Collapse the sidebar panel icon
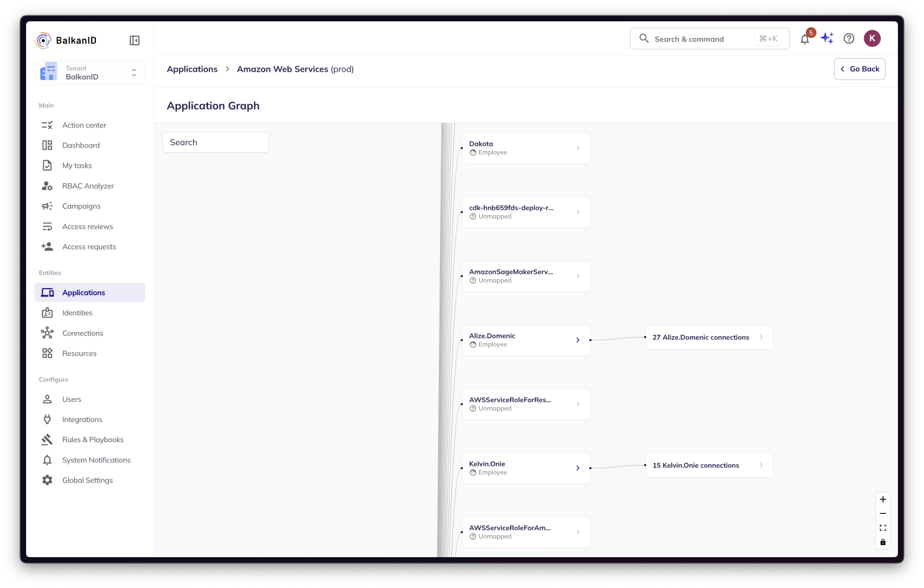This screenshot has width=924, height=588. (134, 40)
